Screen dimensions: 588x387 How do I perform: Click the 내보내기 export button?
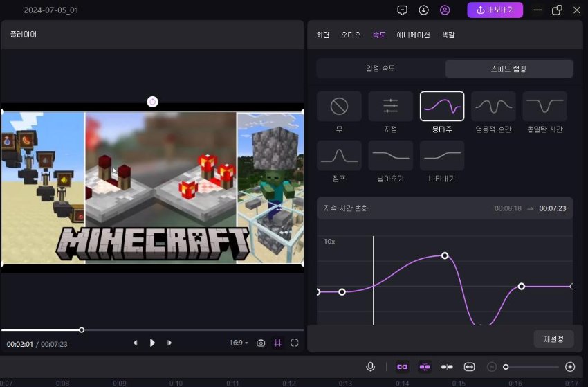[495, 10]
